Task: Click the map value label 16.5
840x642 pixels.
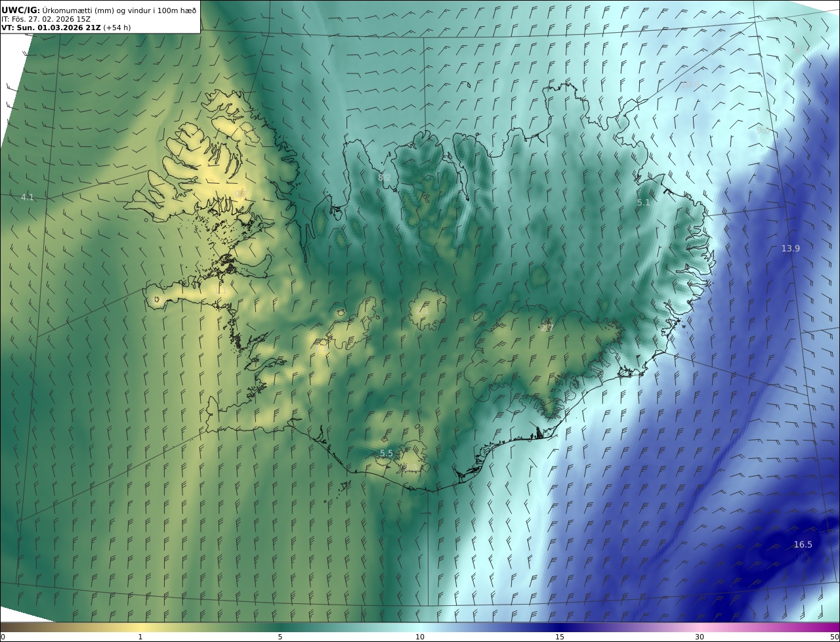Action: tap(803, 544)
